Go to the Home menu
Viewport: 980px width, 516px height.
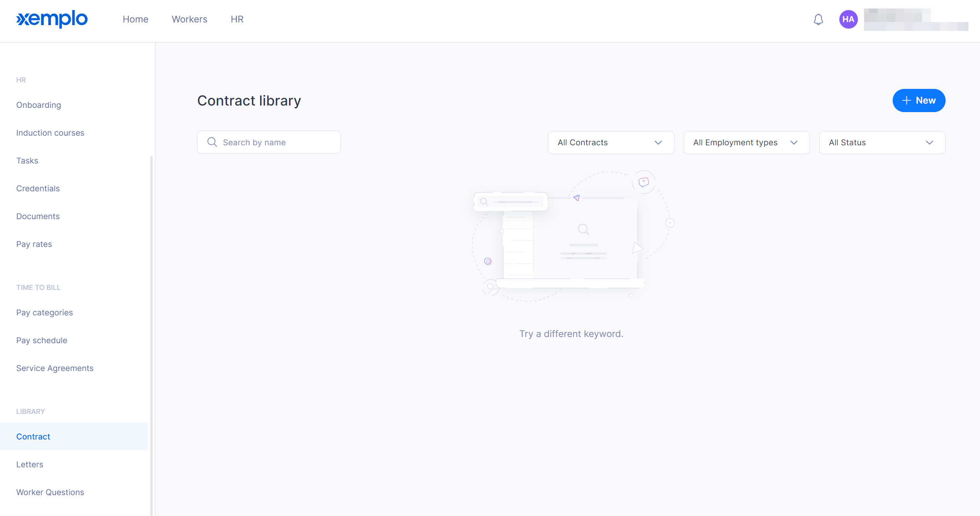pos(135,19)
